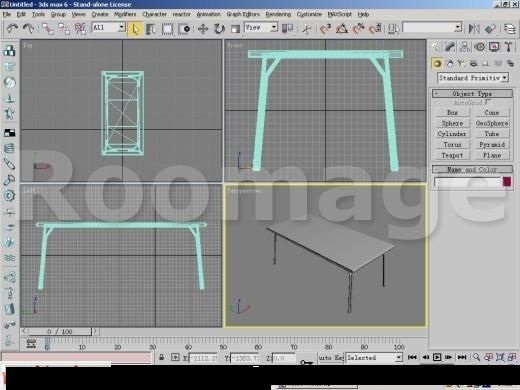This screenshot has width=520, height=390.
Task: Select Lights category in Create panel
Action: 462,63
